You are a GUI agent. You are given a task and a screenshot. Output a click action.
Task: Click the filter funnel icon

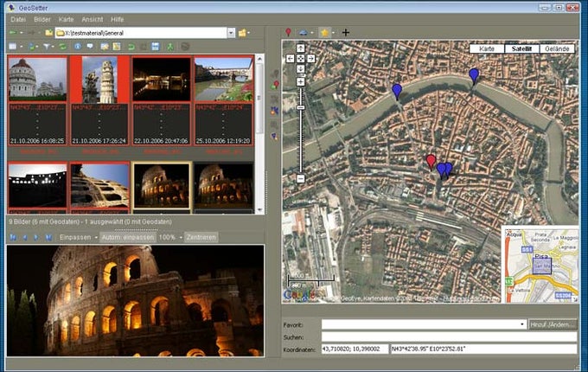tap(46, 46)
